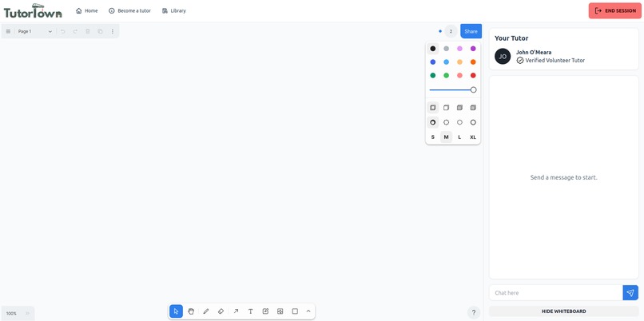Select the sticky Note tool
The image size is (644, 321).
tap(265, 311)
